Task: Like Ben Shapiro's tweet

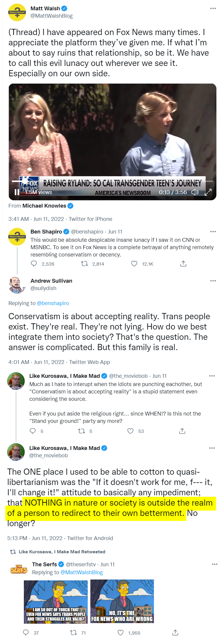Action: (134, 264)
